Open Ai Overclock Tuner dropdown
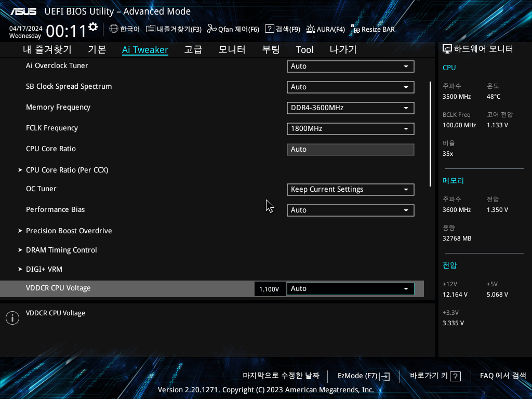 (351, 66)
